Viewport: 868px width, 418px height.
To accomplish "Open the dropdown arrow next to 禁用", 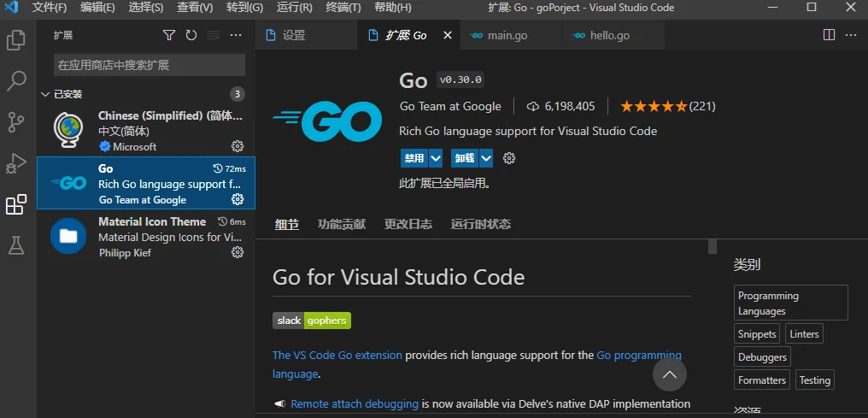I will (436, 158).
